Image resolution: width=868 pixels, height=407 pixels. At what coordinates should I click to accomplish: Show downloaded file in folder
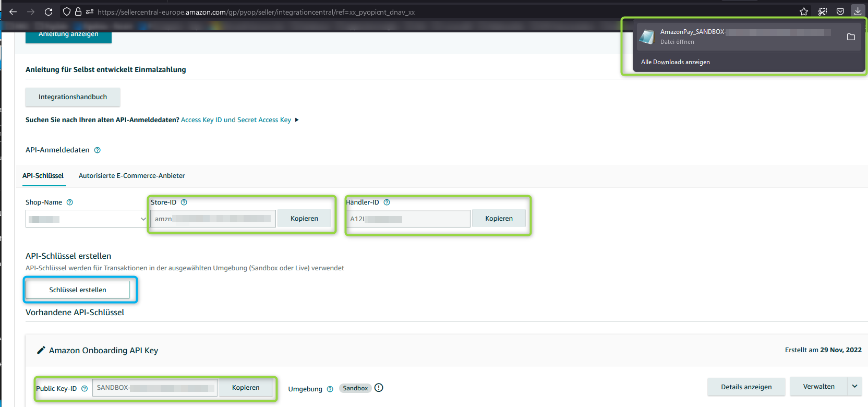coord(851,37)
